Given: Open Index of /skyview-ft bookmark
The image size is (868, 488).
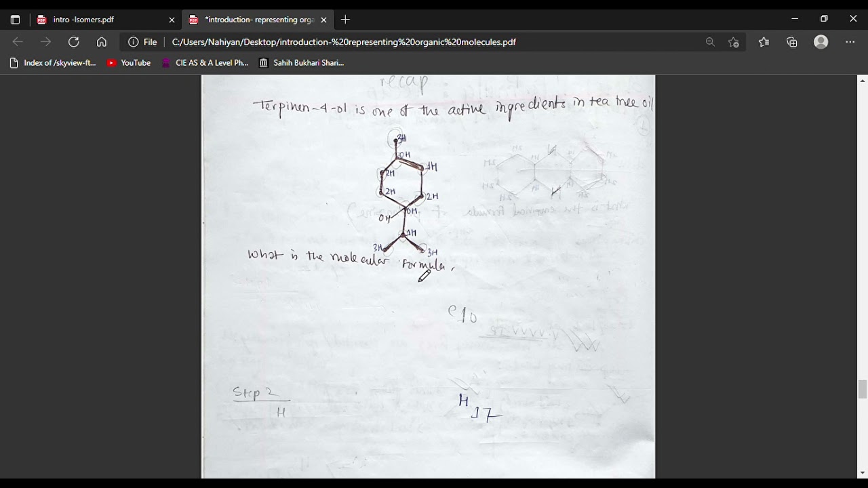Looking at the screenshot, I should click(x=53, y=63).
